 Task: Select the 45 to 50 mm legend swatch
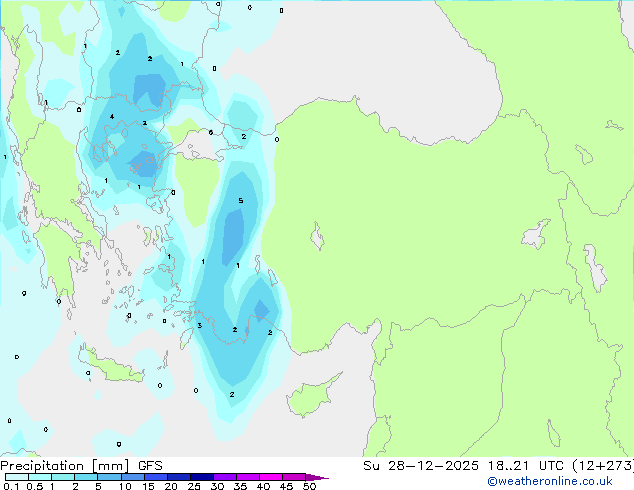point(294,477)
